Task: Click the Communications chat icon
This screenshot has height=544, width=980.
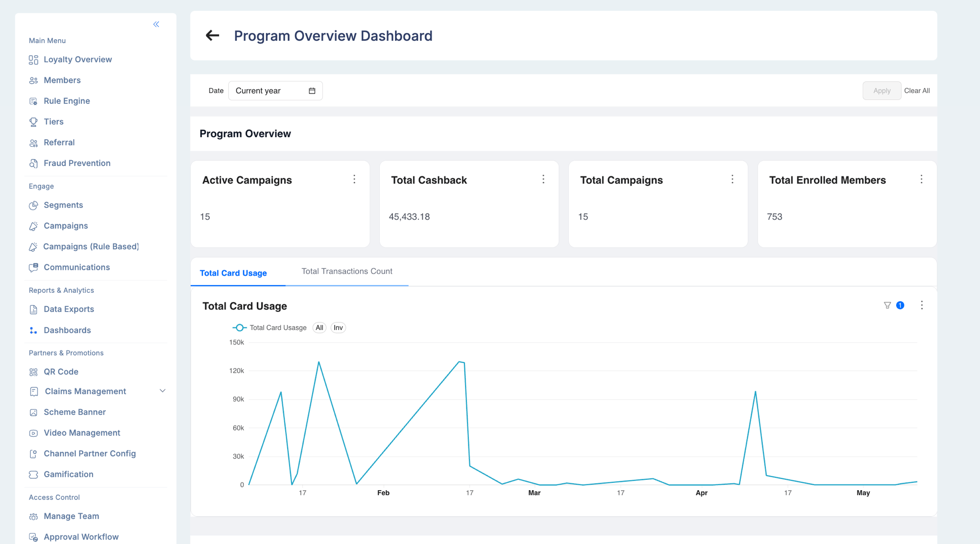Action: pos(33,267)
